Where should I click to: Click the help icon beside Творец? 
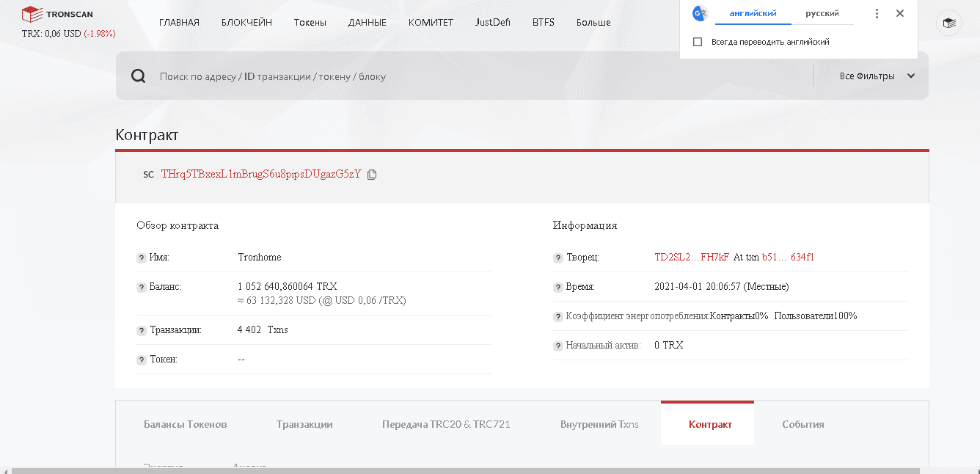pos(558,258)
